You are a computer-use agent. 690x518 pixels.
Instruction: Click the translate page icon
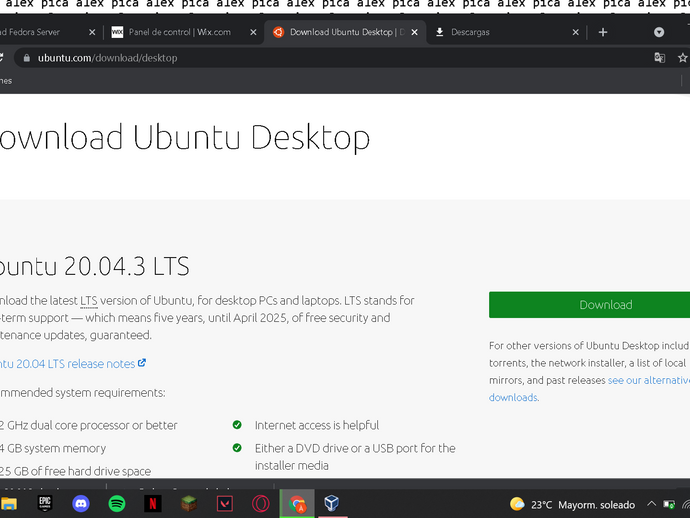click(659, 58)
